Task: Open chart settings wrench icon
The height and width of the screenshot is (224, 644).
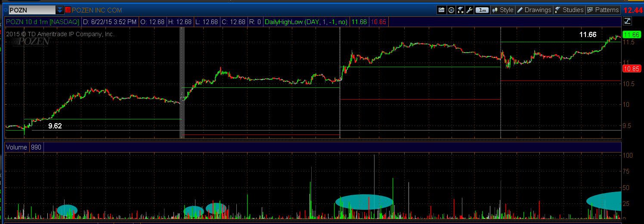Action: tap(470, 10)
